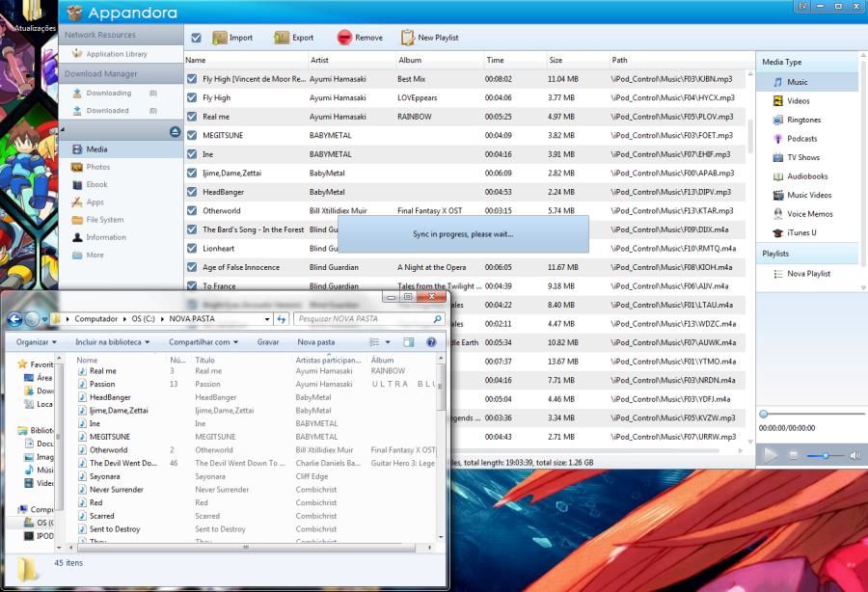Open Incluir na biblioteca dropdown
The width and height of the screenshot is (868, 592).
pyautogui.click(x=113, y=342)
